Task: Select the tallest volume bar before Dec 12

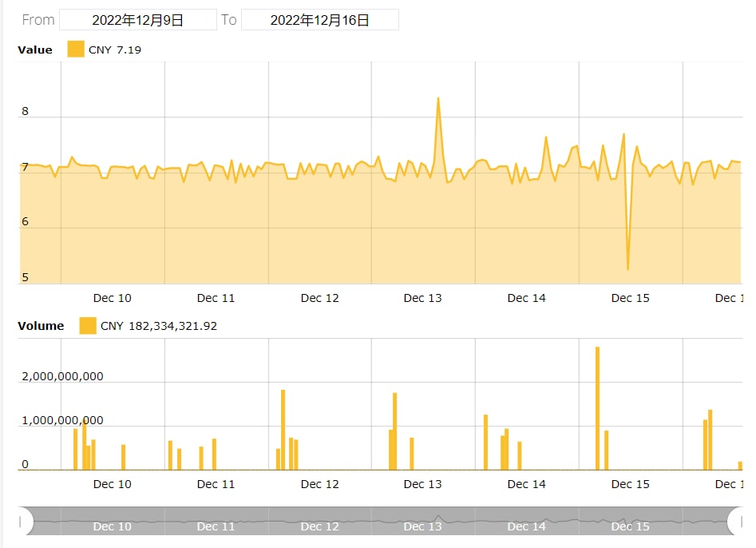Action: click(283, 430)
